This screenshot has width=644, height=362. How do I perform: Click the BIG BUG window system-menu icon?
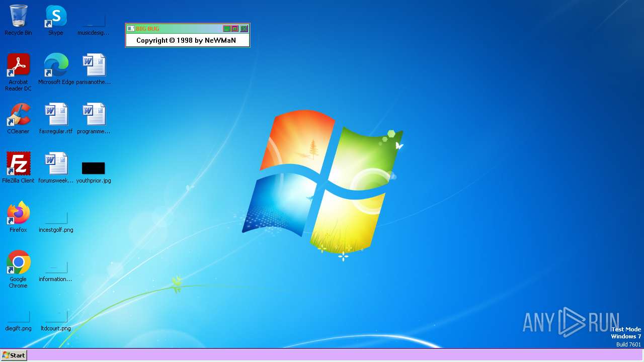pyautogui.click(x=131, y=29)
